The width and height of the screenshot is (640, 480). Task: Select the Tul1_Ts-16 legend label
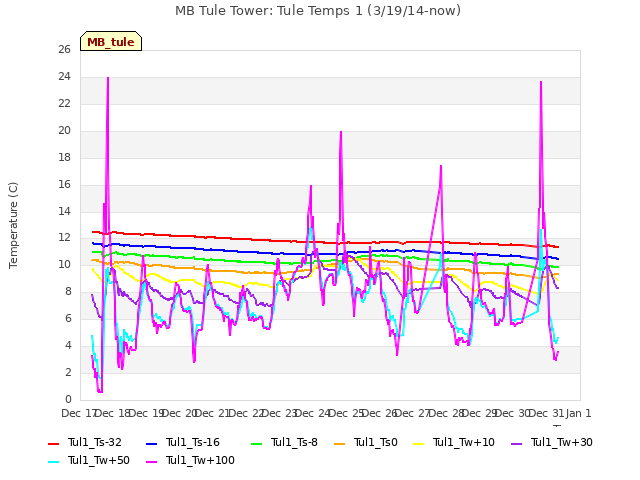tap(193, 442)
